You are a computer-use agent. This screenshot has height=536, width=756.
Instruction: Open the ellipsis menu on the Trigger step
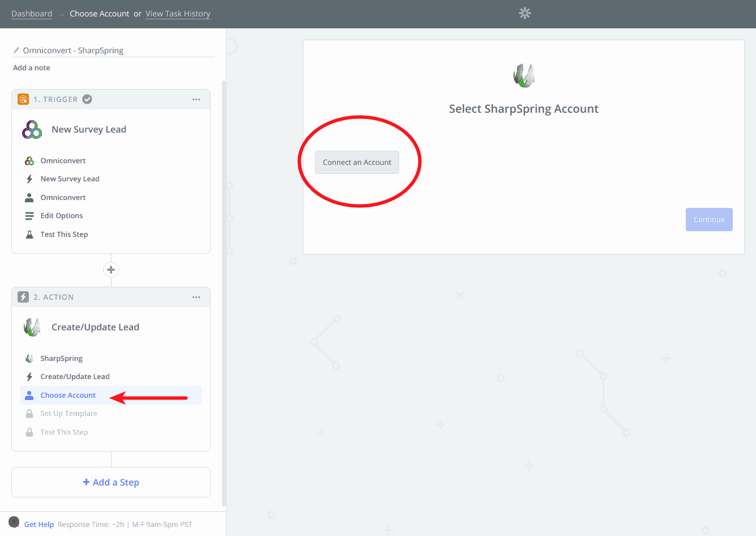pos(196,99)
